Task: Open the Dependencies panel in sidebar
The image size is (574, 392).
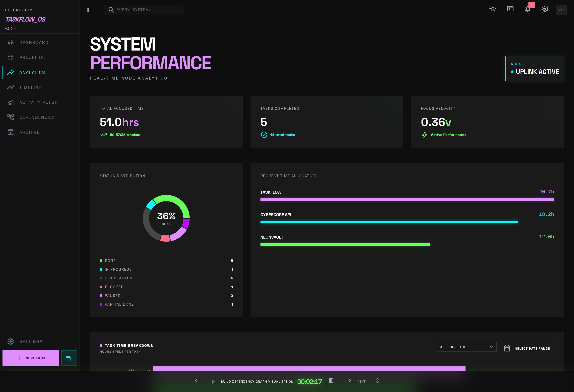Action: coord(37,117)
